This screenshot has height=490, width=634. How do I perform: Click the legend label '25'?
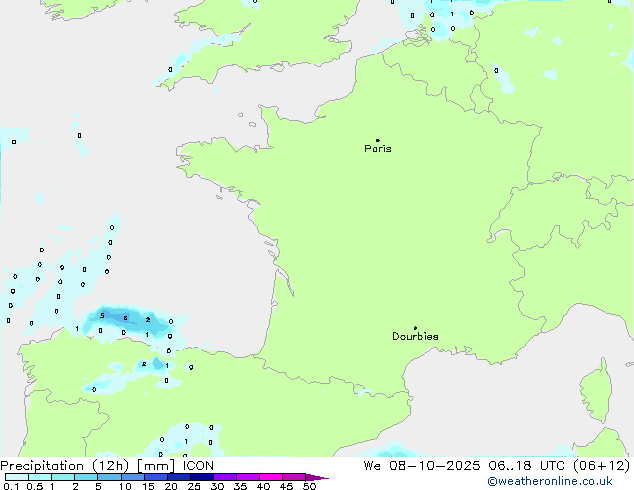pyautogui.click(x=194, y=486)
